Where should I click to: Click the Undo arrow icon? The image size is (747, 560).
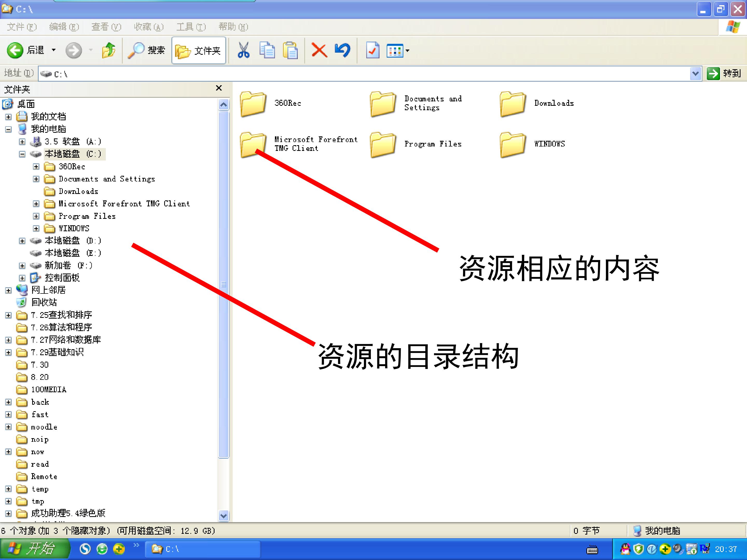click(x=342, y=50)
